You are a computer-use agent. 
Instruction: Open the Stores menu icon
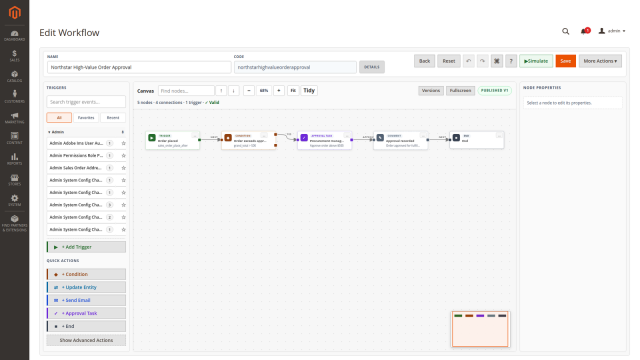[x=15, y=180]
